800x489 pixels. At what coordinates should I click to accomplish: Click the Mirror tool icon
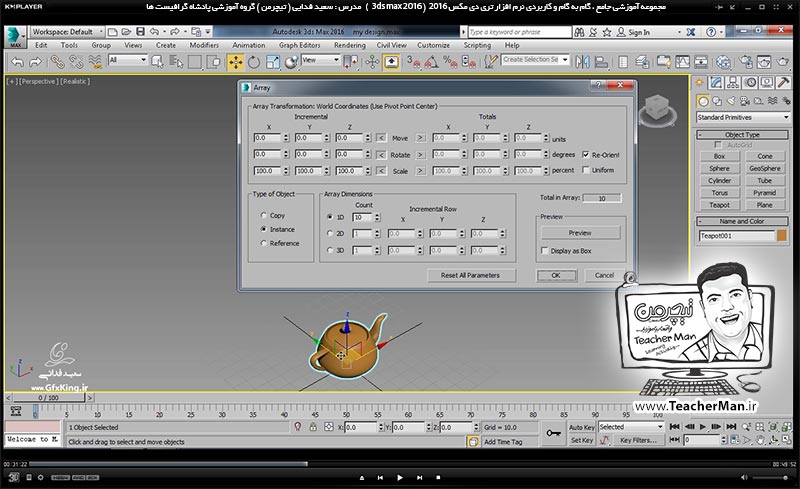[582, 62]
